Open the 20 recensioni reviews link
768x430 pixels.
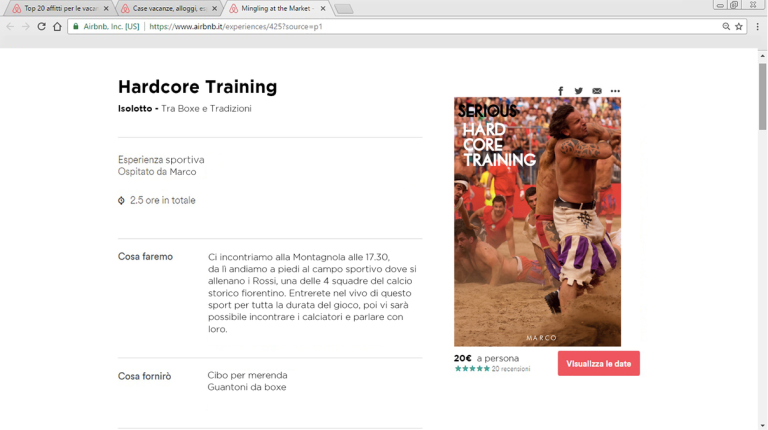click(x=511, y=369)
